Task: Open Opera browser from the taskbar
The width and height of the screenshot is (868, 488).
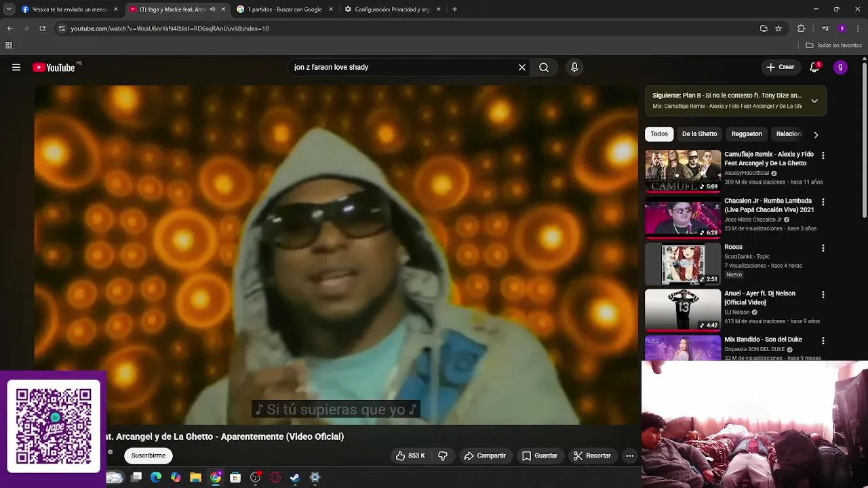Action: [x=275, y=478]
